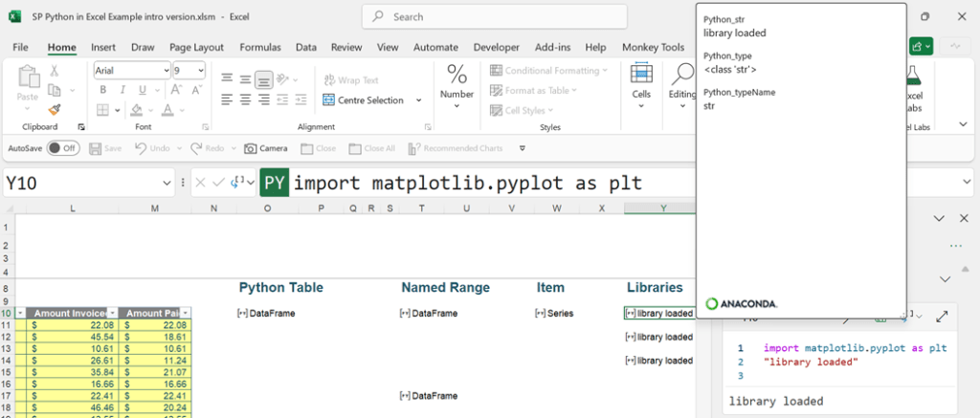The width and height of the screenshot is (980, 418).
Task: Click the Excel Labs flask icon
Action: point(912,75)
